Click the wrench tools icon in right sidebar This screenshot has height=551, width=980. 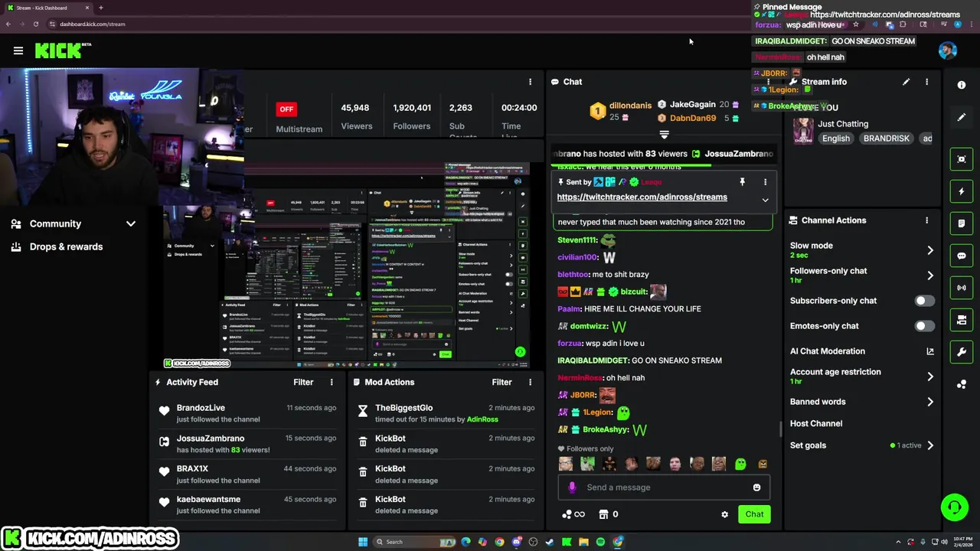[962, 352]
